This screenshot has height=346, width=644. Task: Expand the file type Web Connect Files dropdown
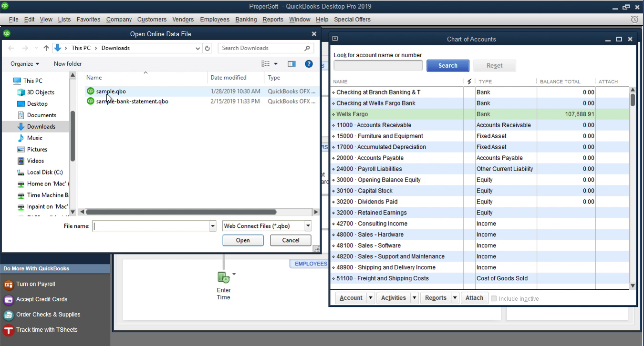tap(308, 226)
